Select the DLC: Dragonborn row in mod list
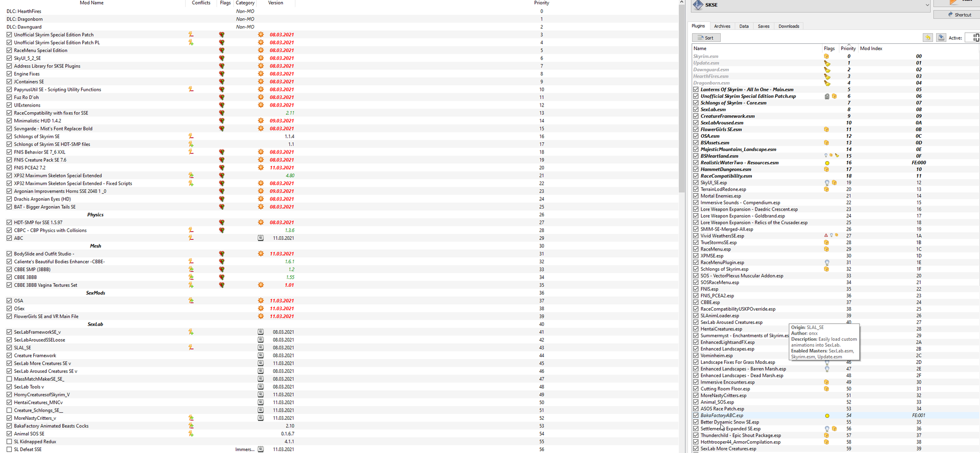 click(339, 19)
